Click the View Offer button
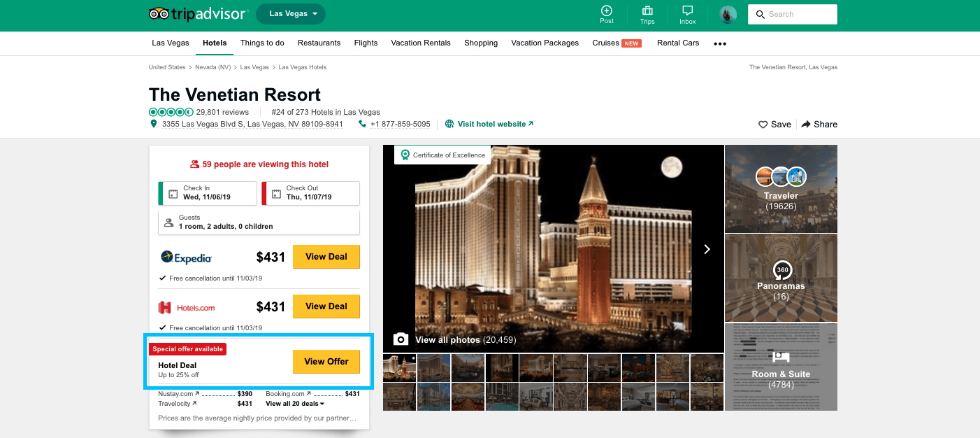The width and height of the screenshot is (980, 438). (326, 362)
